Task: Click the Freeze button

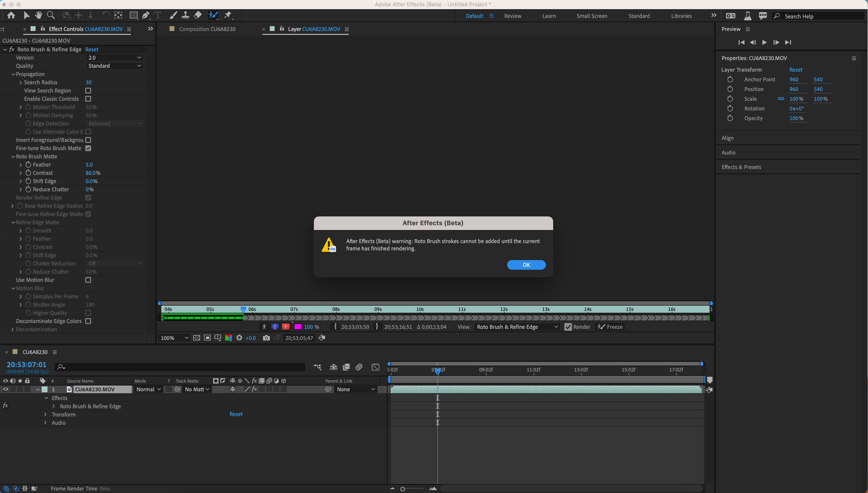Action: pos(610,327)
